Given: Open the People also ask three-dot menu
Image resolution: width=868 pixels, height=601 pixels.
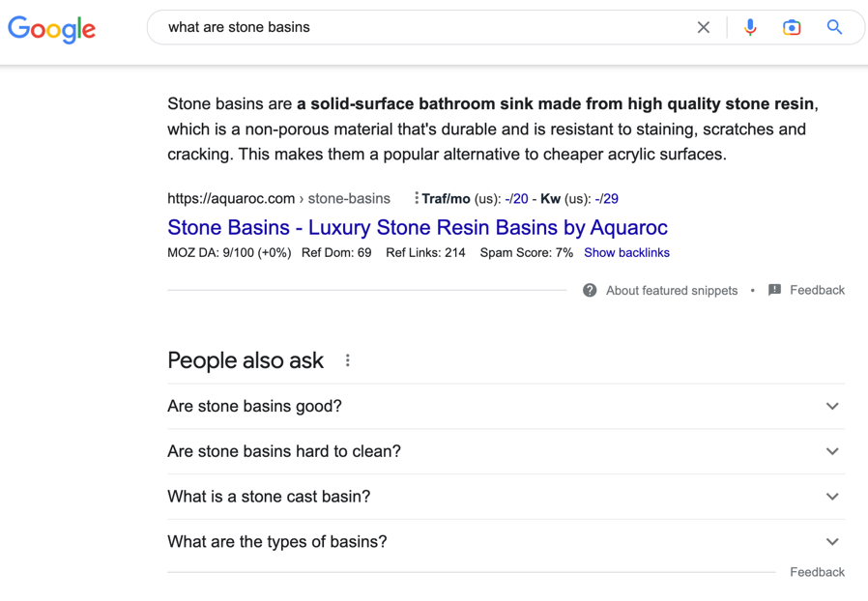Looking at the screenshot, I should 348,360.
